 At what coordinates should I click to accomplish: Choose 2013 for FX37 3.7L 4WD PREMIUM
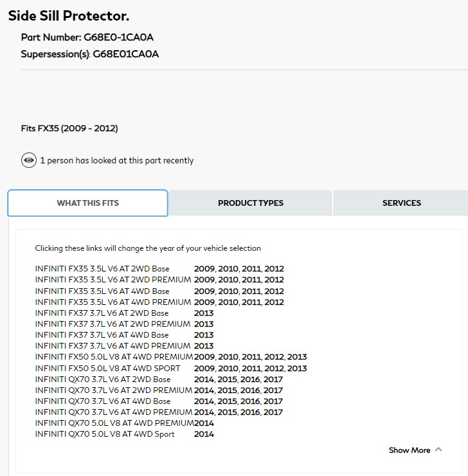[204, 346]
